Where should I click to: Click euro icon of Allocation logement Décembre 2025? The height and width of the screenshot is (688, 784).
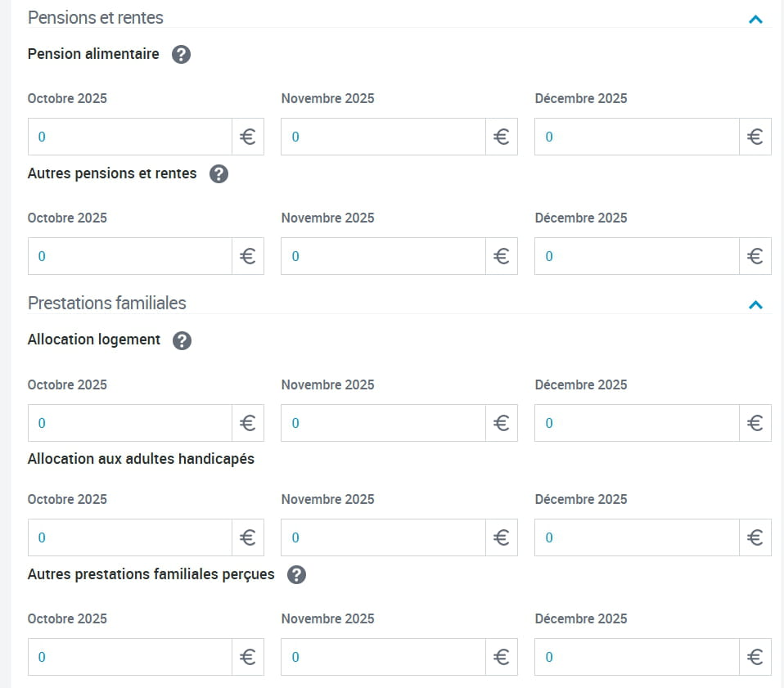coord(755,423)
